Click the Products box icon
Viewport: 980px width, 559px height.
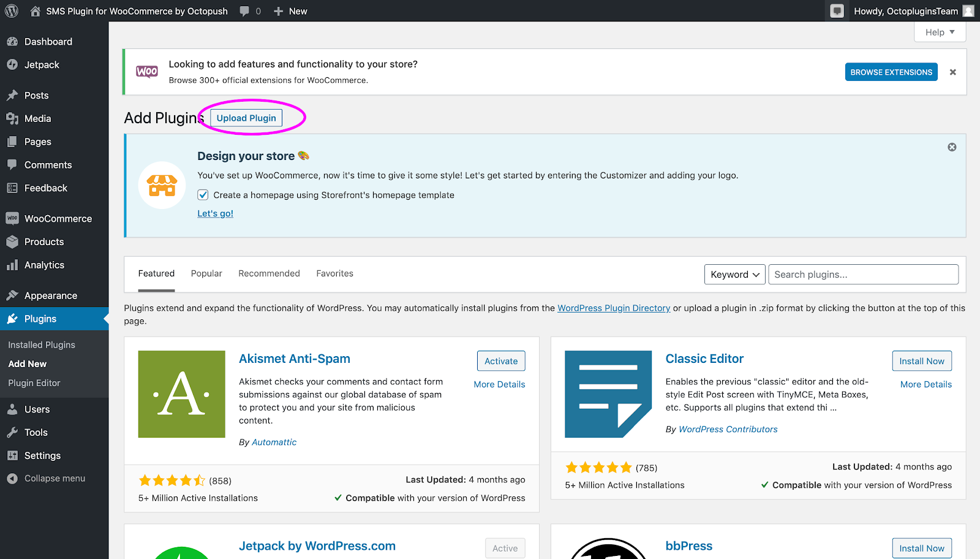click(x=12, y=242)
